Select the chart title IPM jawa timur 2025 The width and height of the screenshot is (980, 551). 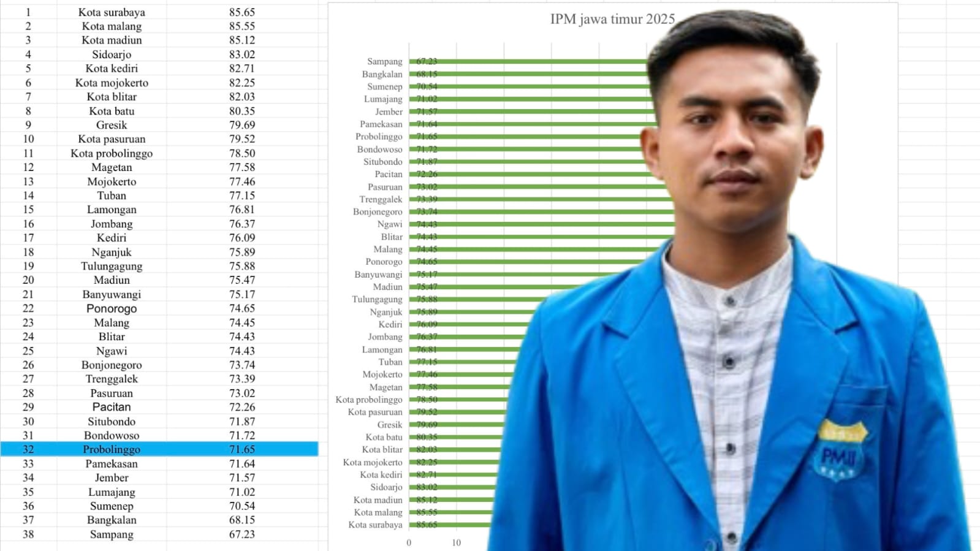coord(612,19)
